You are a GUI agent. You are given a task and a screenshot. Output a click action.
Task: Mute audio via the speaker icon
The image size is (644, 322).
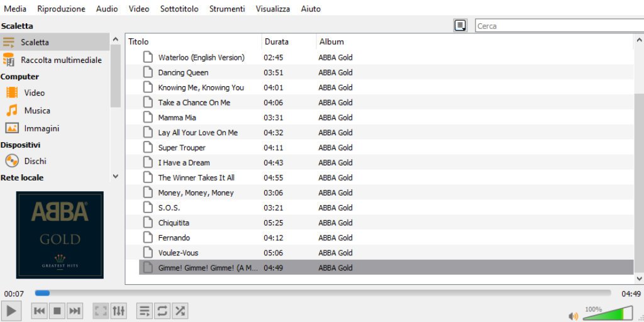574,316
